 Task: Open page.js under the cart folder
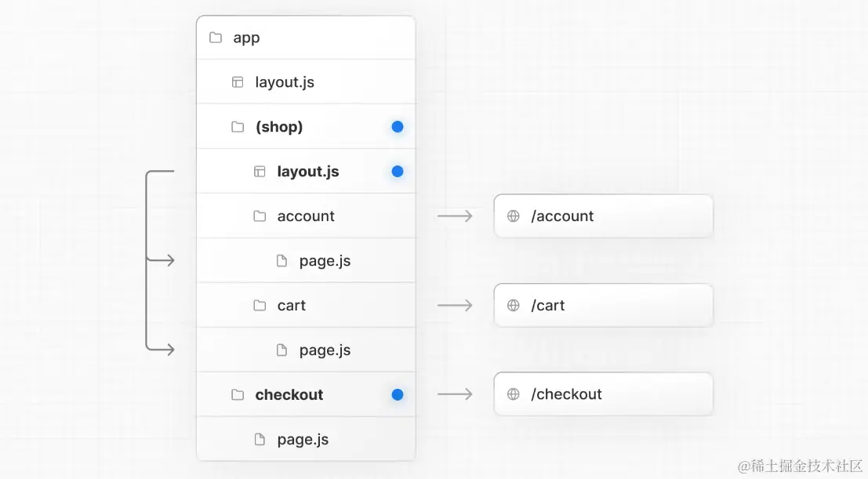coord(325,350)
